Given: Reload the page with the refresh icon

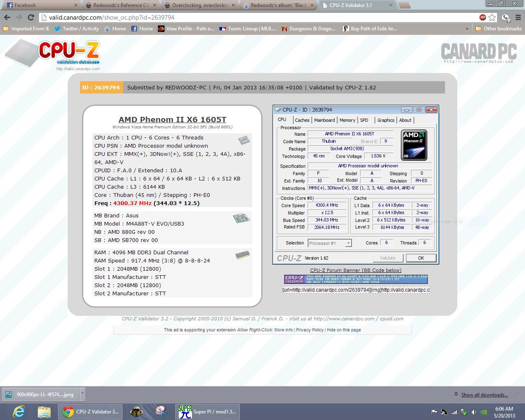Looking at the screenshot, I should point(31,17).
